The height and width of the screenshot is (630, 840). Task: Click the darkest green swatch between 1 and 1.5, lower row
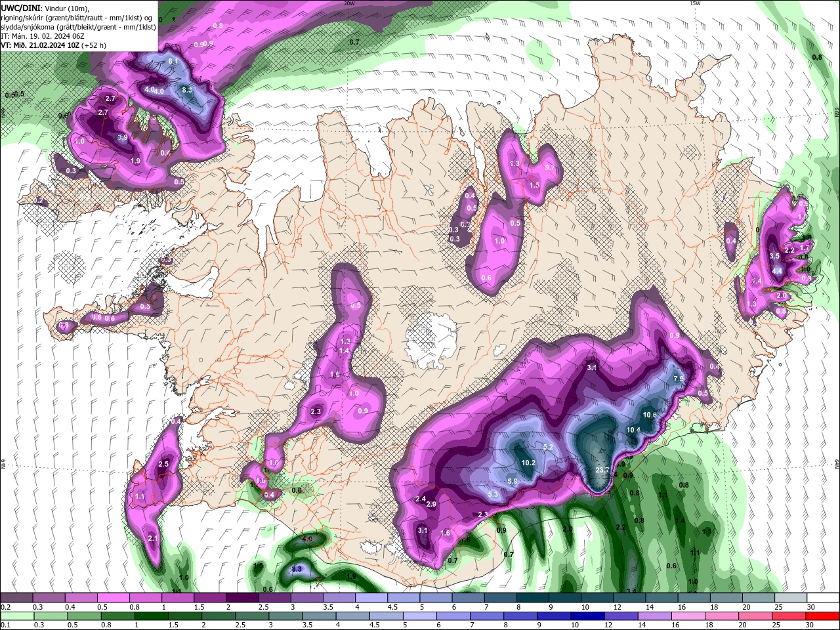coord(152,616)
